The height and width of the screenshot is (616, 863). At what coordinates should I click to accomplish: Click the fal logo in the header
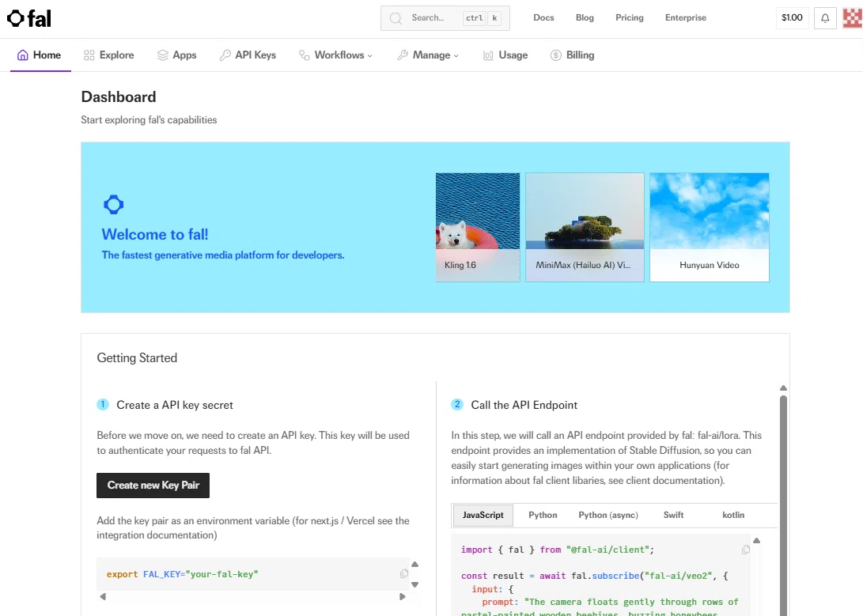[28, 18]
